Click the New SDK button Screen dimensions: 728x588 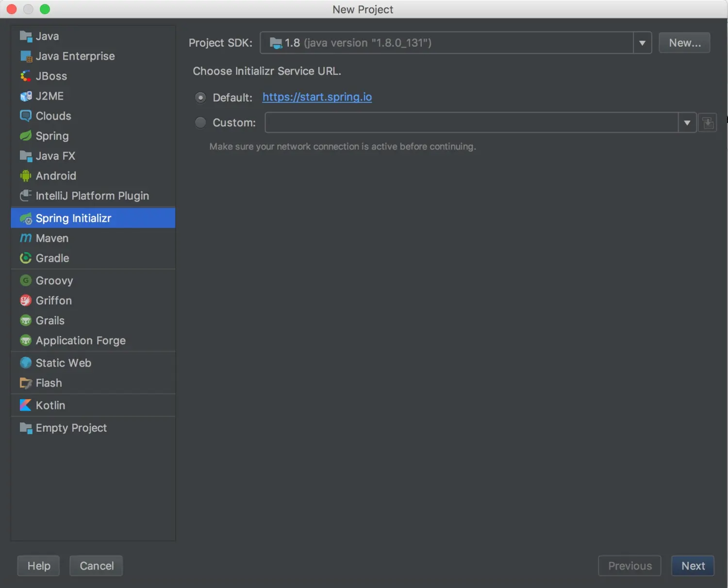point(684,42)
